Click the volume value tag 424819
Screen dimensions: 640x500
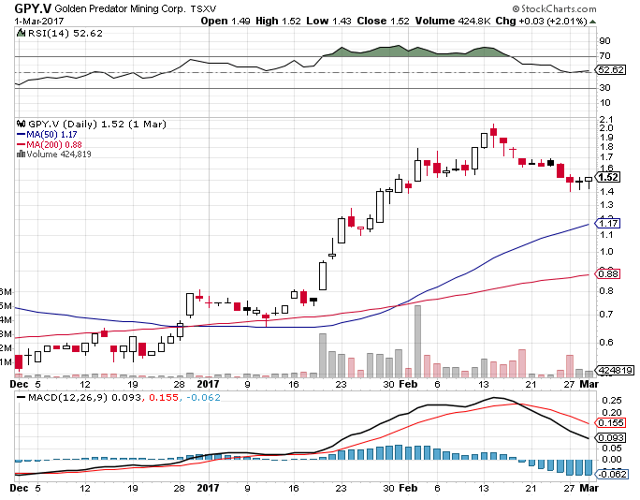616,370
